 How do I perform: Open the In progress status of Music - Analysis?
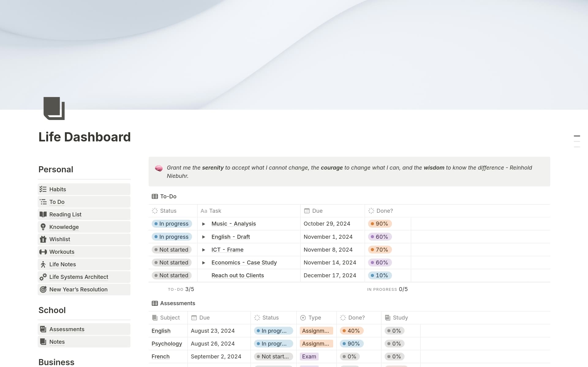tap(172, 224)
